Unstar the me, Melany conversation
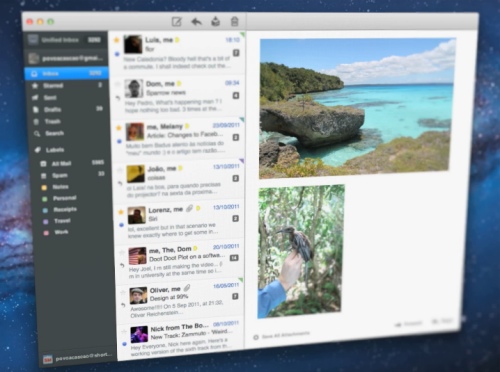The height and width of the screenshot is (372, 500). tap(118, 128)
